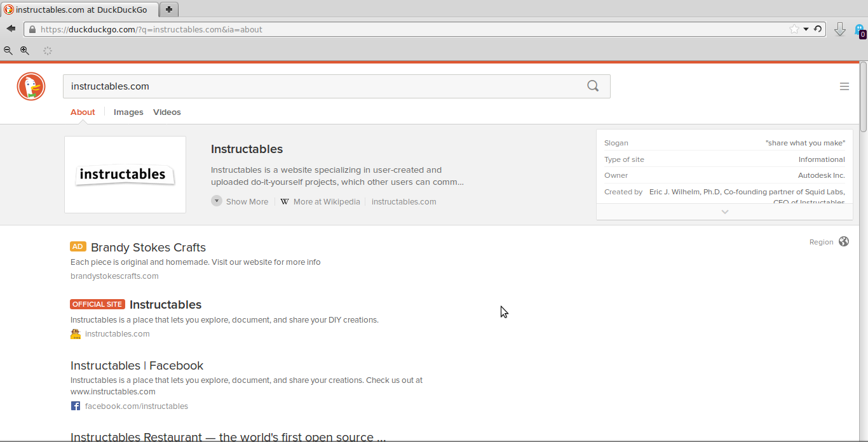Click the DuckDuckGo duck logo
Viewport: 868px width, 442px height.
pyautogui.click(x=31, y=86)
